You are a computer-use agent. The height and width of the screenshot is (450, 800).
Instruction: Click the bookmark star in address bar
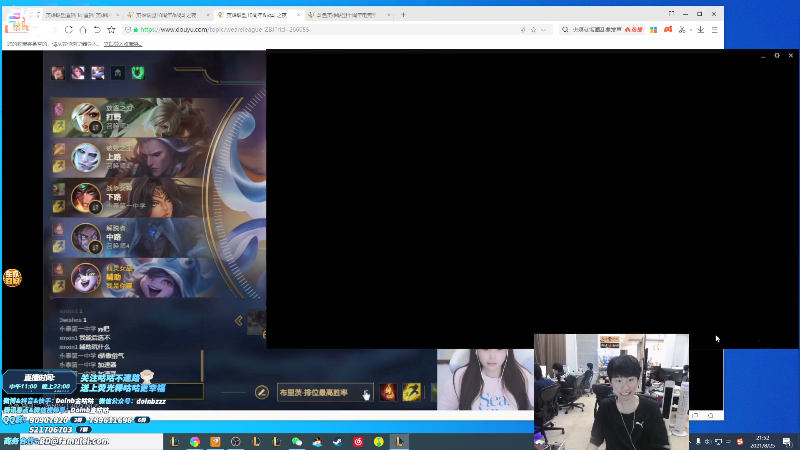[534, 30]
